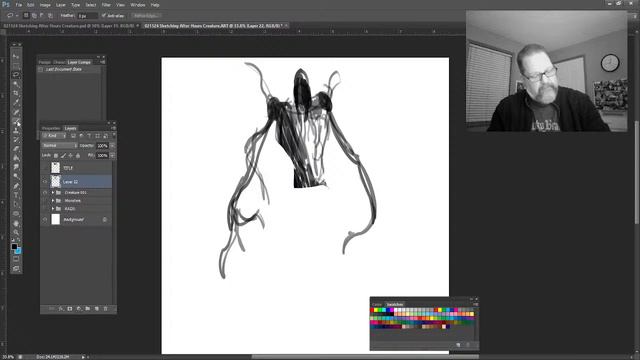The width and height of the screenshot is (640, 360).
Task: Change screen mode from toolbar bottom
Action: (16, 269)
